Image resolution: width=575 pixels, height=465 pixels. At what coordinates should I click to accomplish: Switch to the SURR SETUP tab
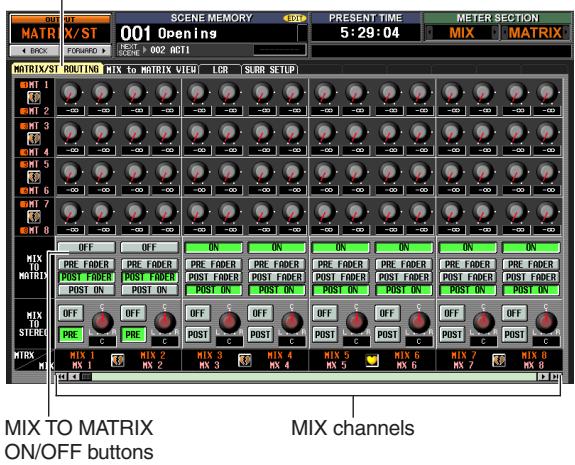click(x=270, y=69)
